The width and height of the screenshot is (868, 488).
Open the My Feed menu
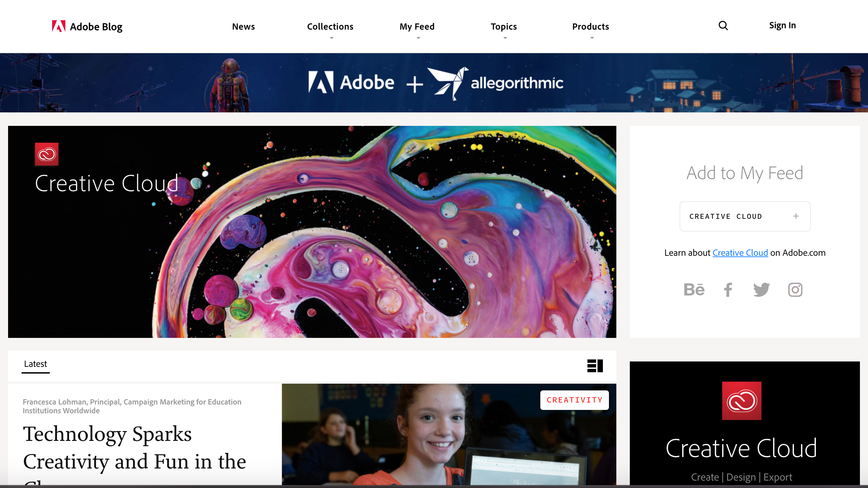[417, 27]
